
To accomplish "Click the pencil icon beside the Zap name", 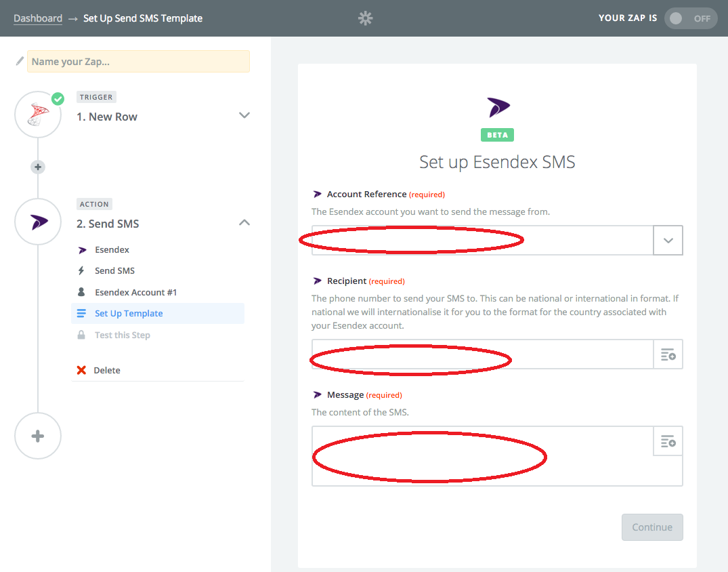I will click(x=20, y=62).
